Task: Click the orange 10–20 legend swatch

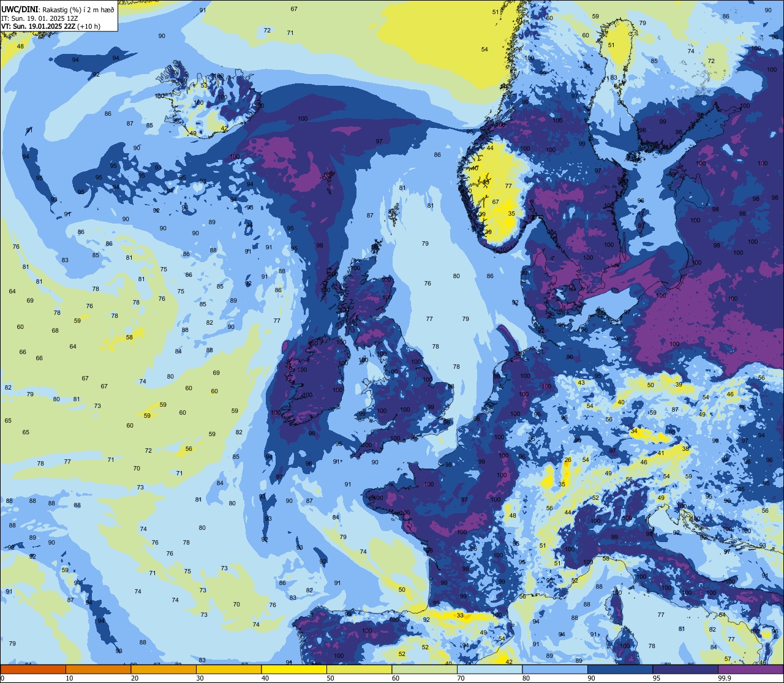Action: pos(98,669)
